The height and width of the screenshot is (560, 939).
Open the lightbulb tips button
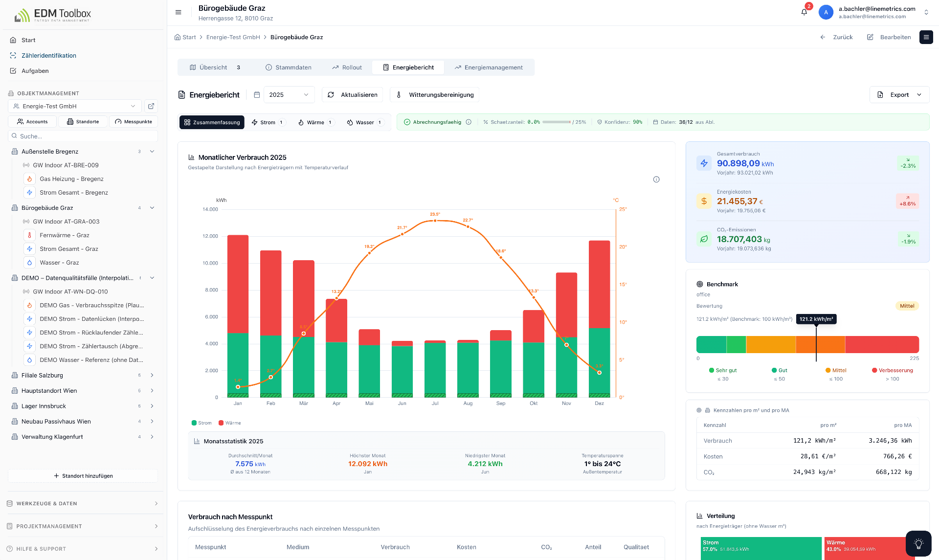[x=918, y=543]
